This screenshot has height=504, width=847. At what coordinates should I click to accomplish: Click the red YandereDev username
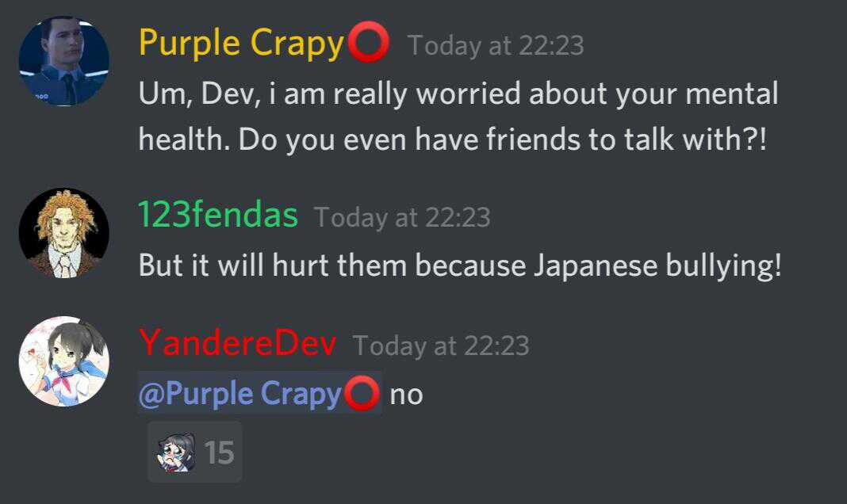click(x=238, y=343)
